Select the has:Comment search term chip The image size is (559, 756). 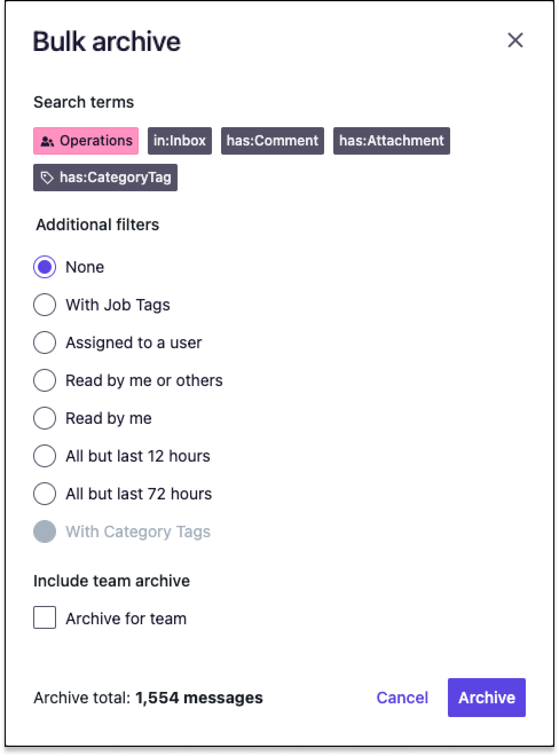click(x=273, y=141)
